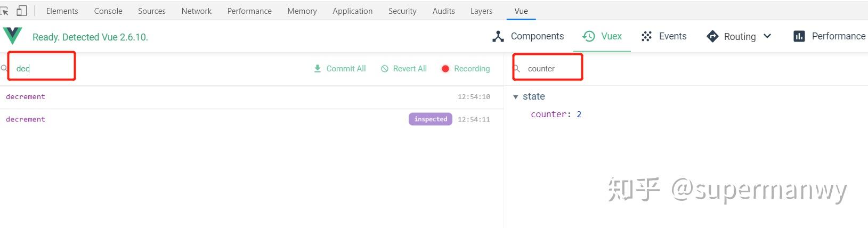
Task: Click the Performance chart icon
Action: pos(799,36)
